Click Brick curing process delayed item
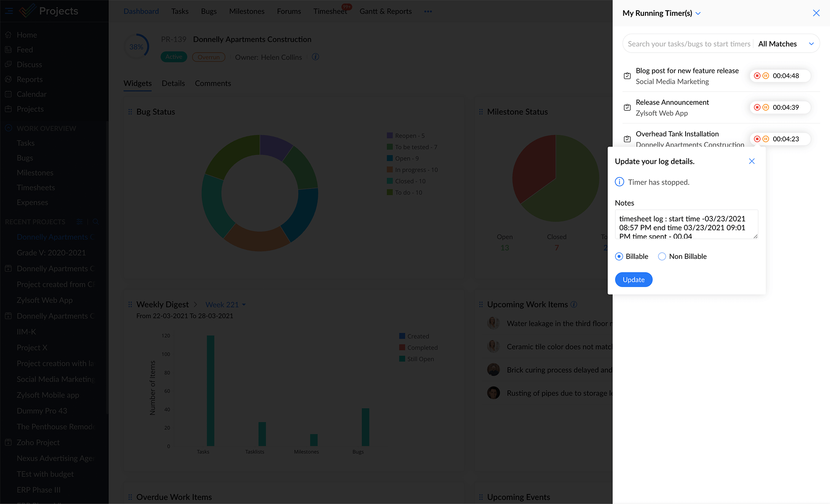The height and width of the screenshot is (504, 830). coord(559,370)
